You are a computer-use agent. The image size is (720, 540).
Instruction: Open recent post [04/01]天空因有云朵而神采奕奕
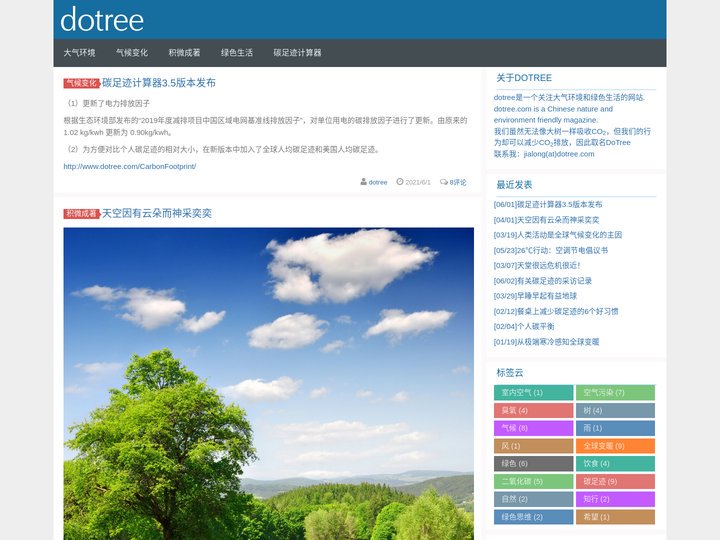546,220
